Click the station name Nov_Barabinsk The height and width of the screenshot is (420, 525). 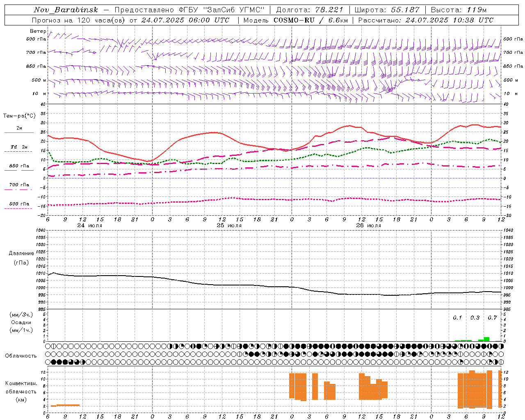tap(66, 10)
